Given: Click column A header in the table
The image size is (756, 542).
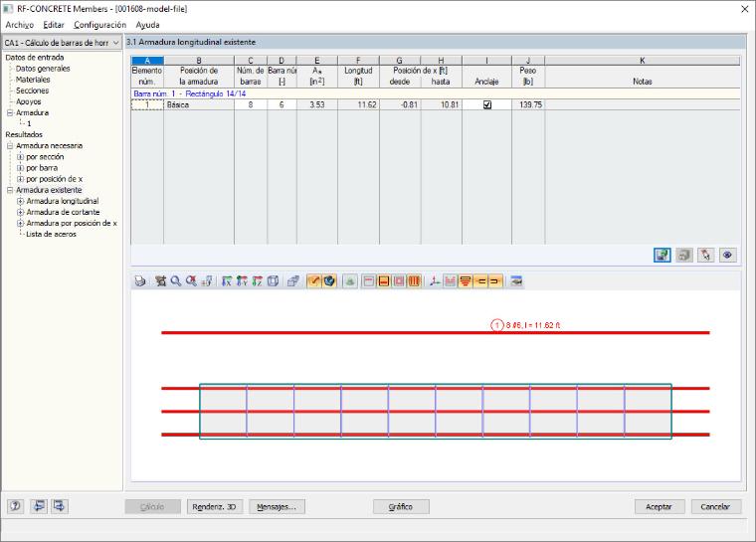Looking at the screenshot, I should [x=147, y=61].
